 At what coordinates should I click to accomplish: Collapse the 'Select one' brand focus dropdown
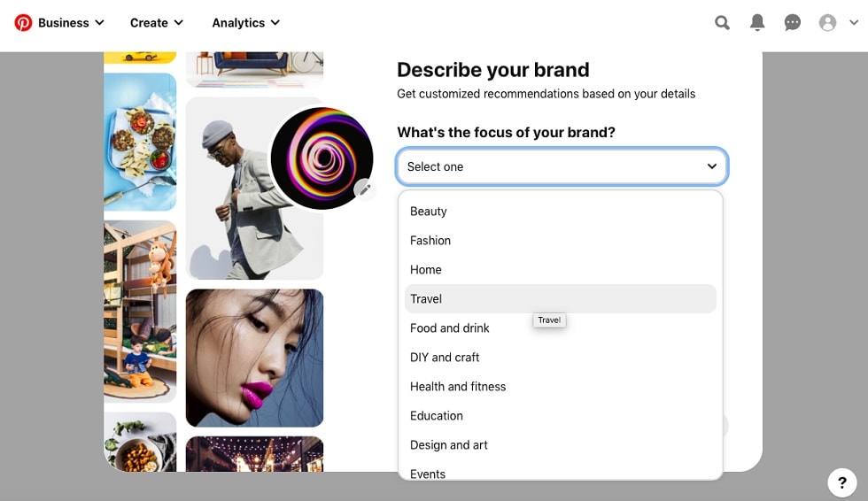click(562, 166)
